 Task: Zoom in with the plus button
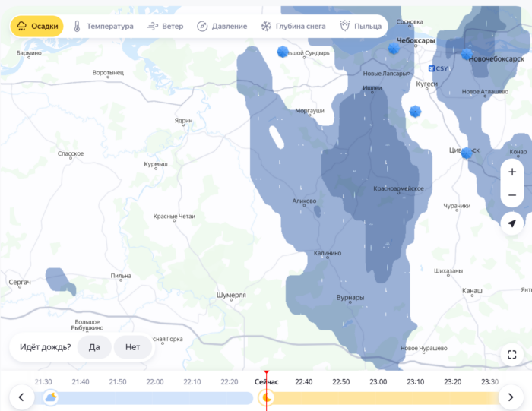(512, 172)
